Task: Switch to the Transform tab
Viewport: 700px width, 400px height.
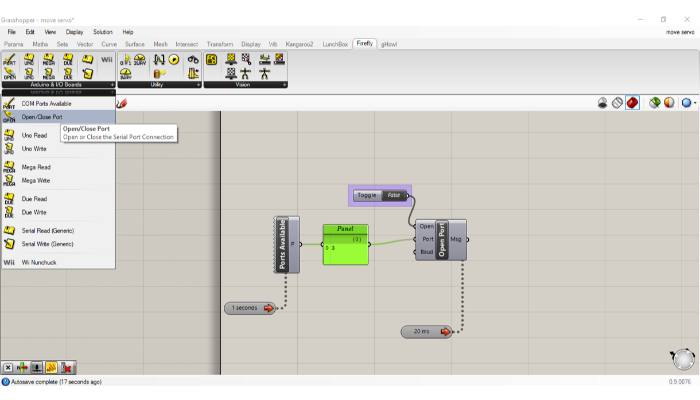Action: (x=220, y=44)
